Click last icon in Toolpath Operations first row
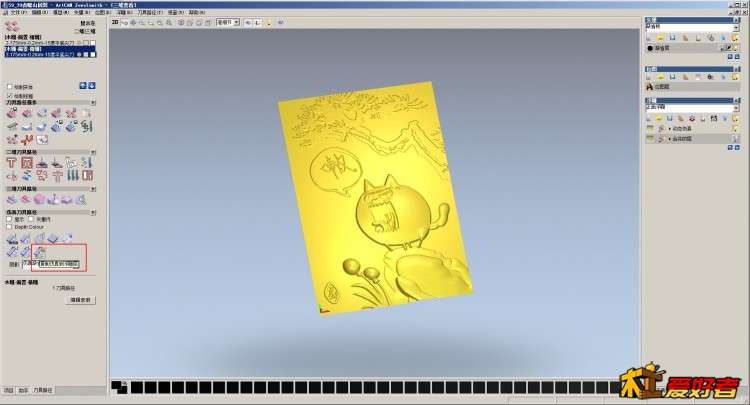750x405 pixels. point(86,113)
